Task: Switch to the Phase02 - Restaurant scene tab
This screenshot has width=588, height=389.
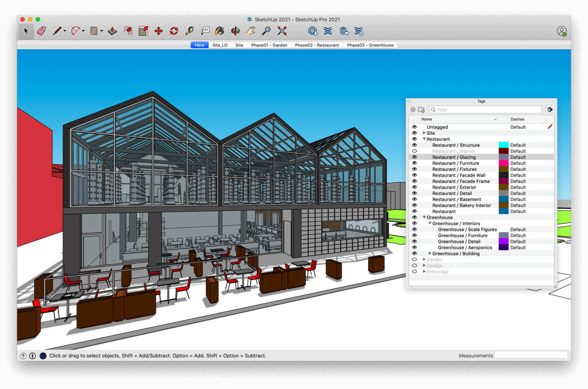Action: point(317,45)
